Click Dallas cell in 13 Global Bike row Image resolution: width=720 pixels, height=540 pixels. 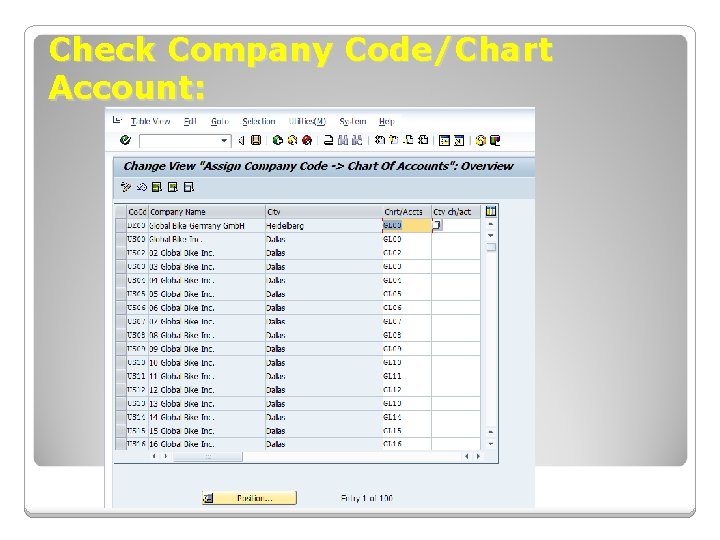pos(324,404)
